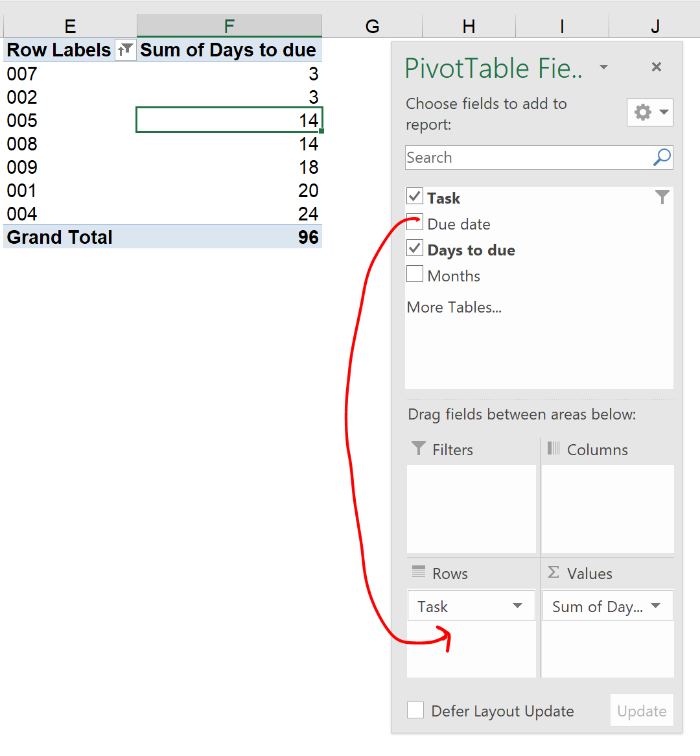Select column E header

(x=70, y=26)
